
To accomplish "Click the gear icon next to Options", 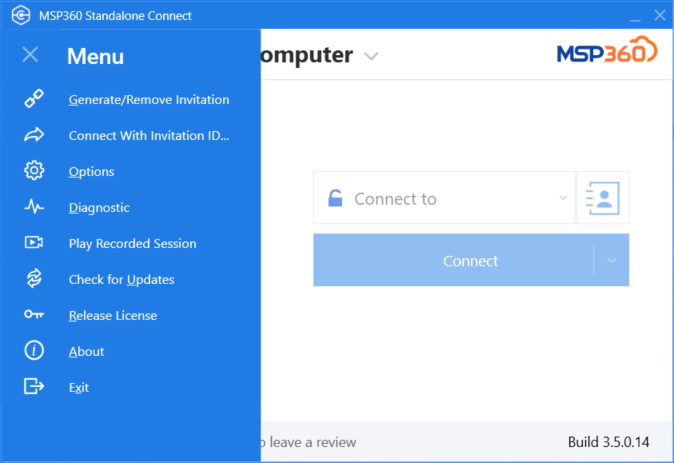I will pos(34,171).
